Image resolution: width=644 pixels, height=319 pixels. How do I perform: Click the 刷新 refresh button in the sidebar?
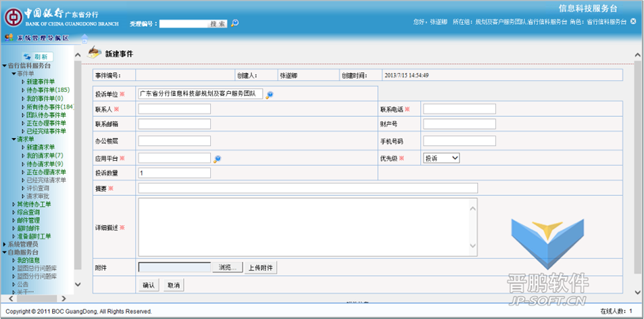pos(37,57)
